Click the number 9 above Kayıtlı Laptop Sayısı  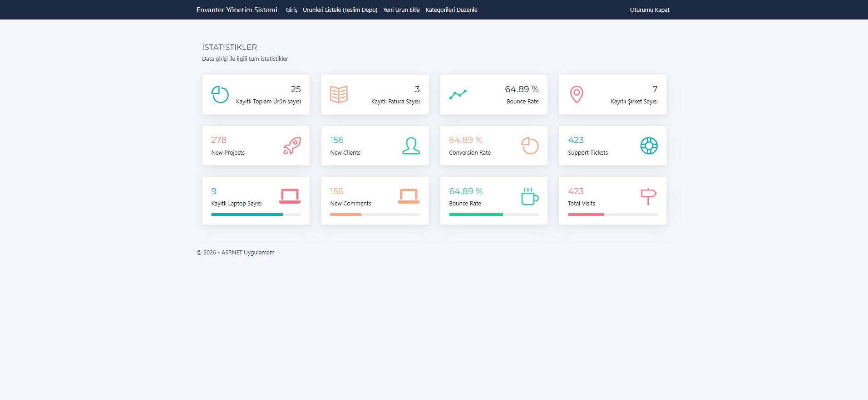(214, 191)
